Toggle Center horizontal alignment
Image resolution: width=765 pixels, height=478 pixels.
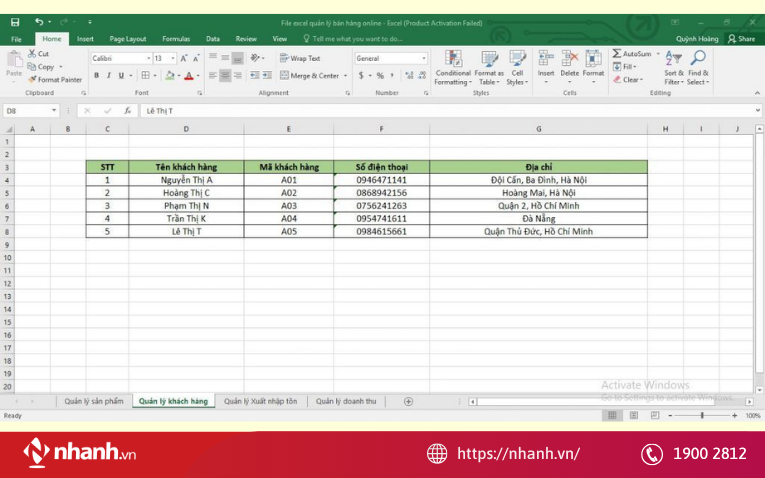pyautogui.click(x=225, y=75)
